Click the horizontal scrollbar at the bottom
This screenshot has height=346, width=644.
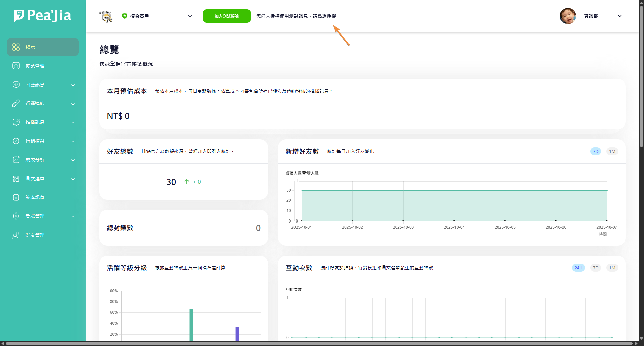click(x=319, y=343)
